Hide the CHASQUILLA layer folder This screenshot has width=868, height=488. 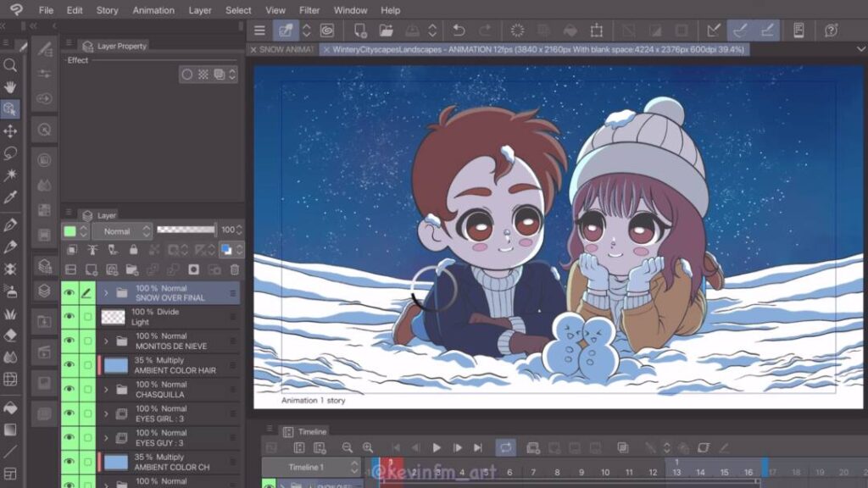pos(70,390)
